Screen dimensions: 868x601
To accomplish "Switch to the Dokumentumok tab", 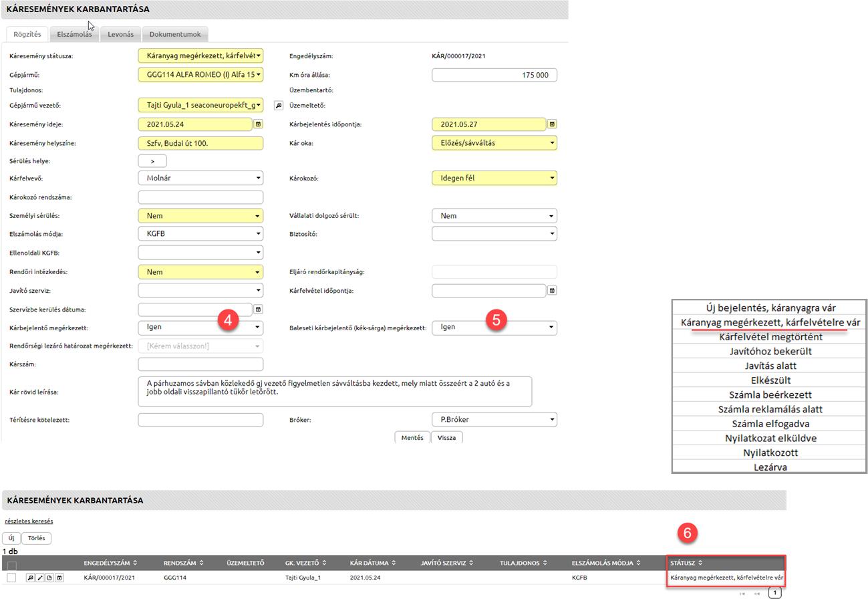I will pos(175,34).
